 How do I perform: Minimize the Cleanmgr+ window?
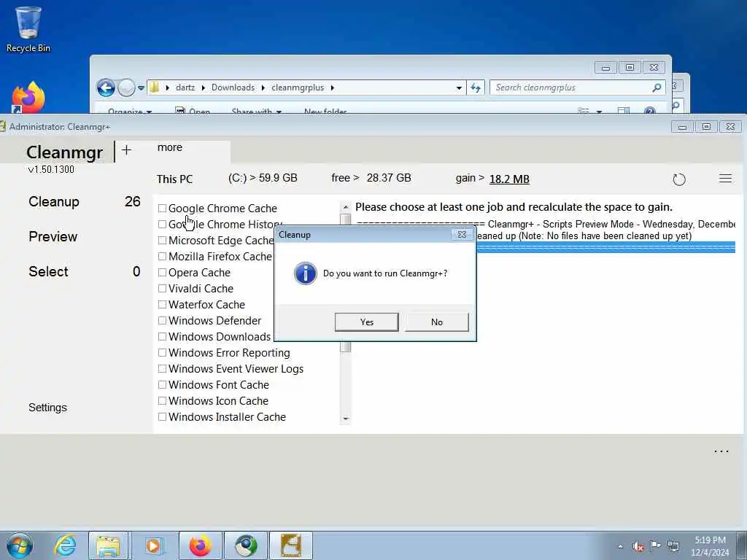click(682, 127)
